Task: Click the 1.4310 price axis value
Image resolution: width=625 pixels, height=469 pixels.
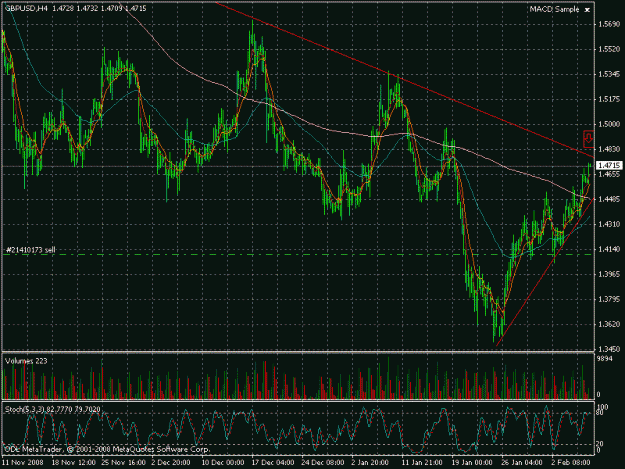Action: 609,224
